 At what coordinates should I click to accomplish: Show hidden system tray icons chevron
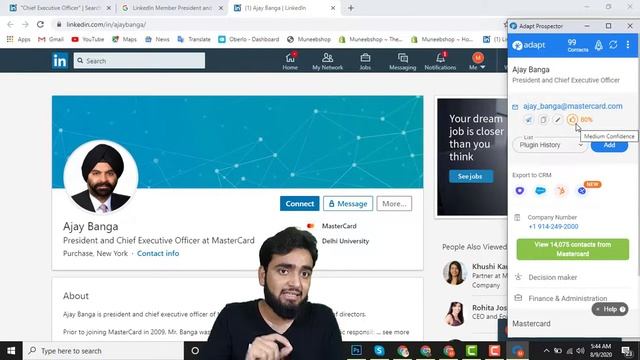(546, 351)
